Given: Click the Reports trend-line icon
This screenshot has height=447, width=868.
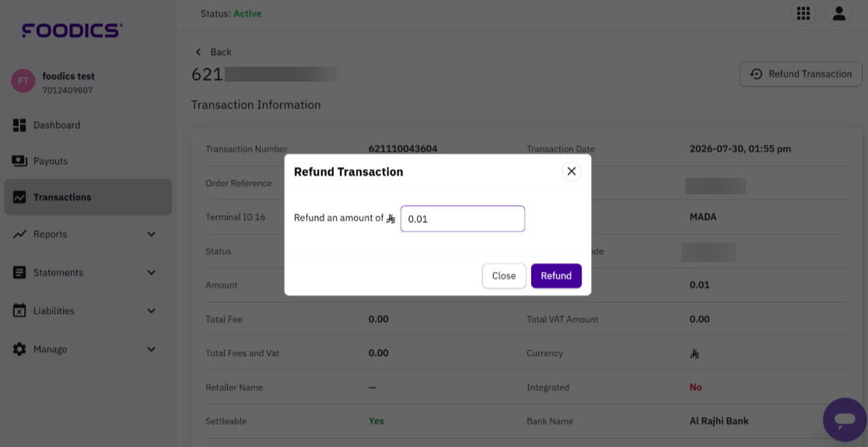Looking at the screenshot, I should (x=19, y=234).
